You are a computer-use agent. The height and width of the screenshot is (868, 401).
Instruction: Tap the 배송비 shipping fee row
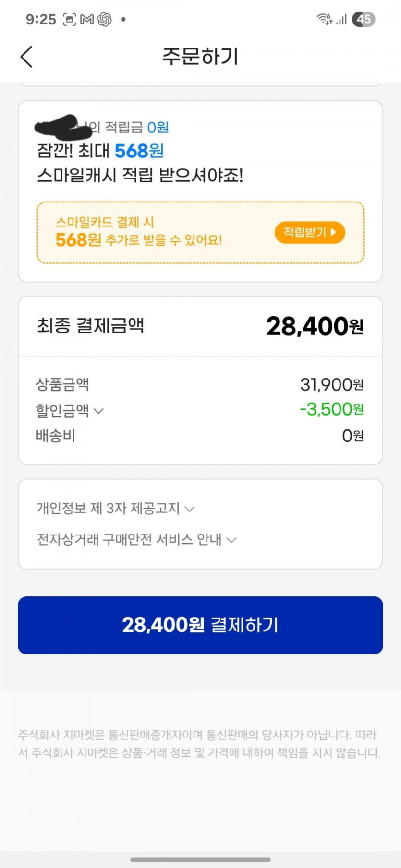click(200, 436)
